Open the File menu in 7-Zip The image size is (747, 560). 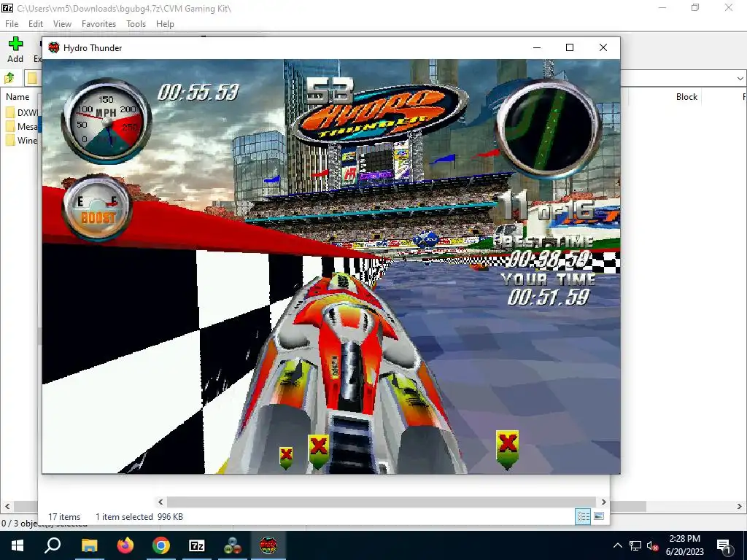tap(12, 24)
